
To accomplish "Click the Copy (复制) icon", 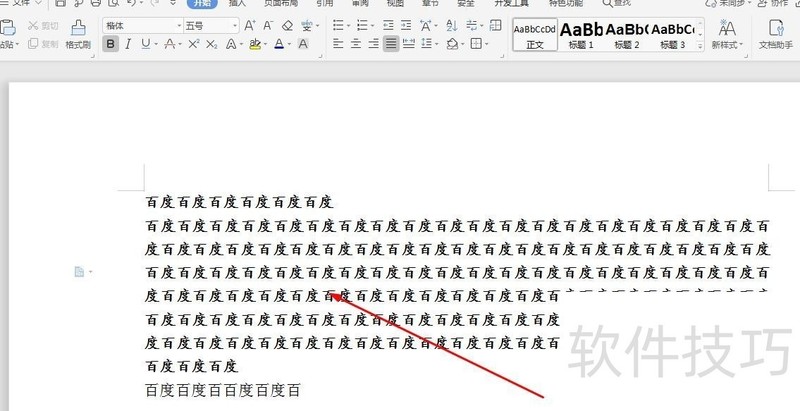I will [x=33, y=44].
